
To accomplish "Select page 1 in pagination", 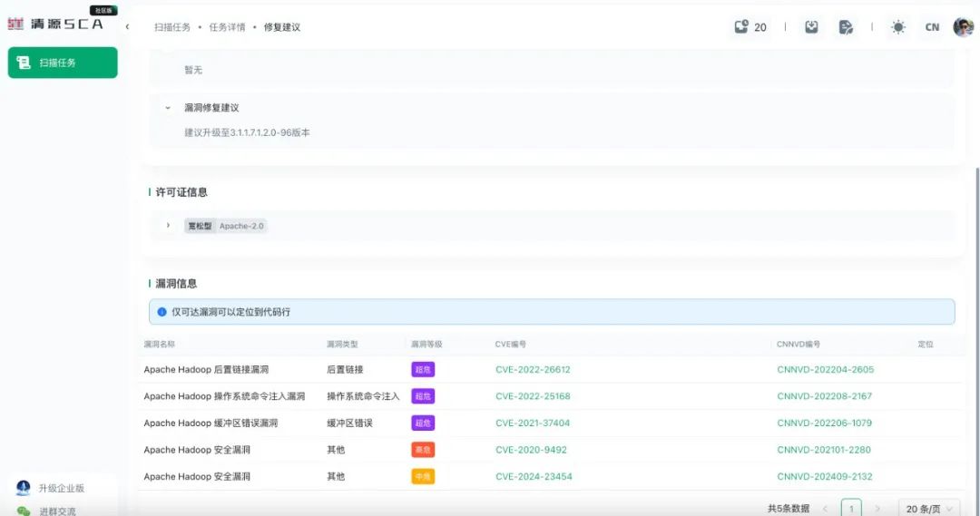I will [851, 508].
